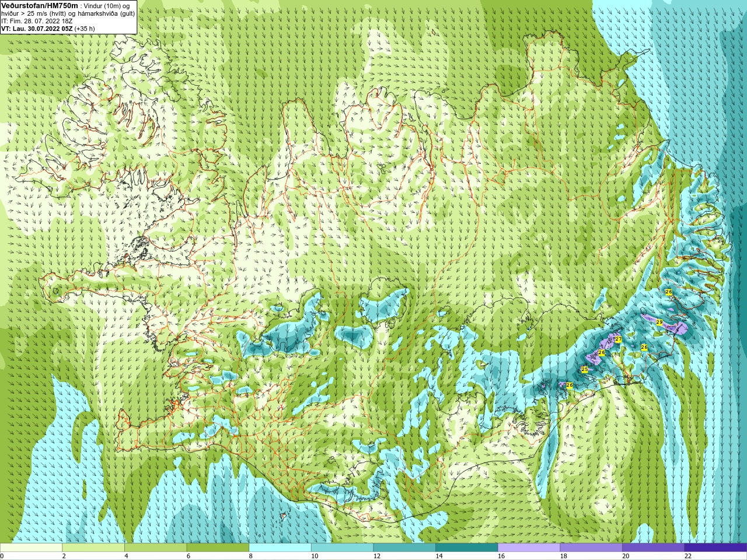This screenshot has width=747, height=560.
Task: Click the '6' label on the color scale
Action: pos(189,556)
